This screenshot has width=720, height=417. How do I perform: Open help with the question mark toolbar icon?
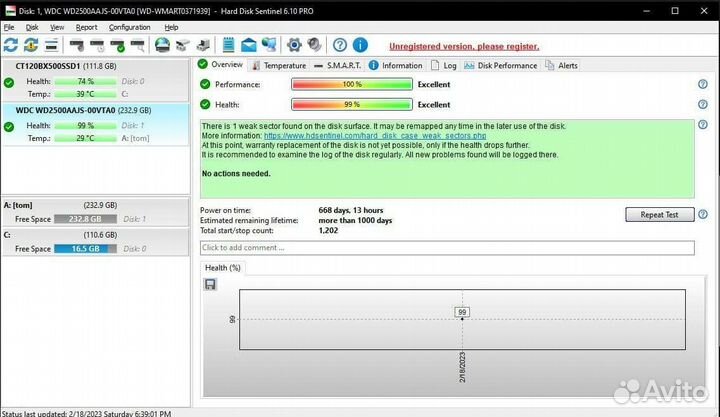pos(340,45)
